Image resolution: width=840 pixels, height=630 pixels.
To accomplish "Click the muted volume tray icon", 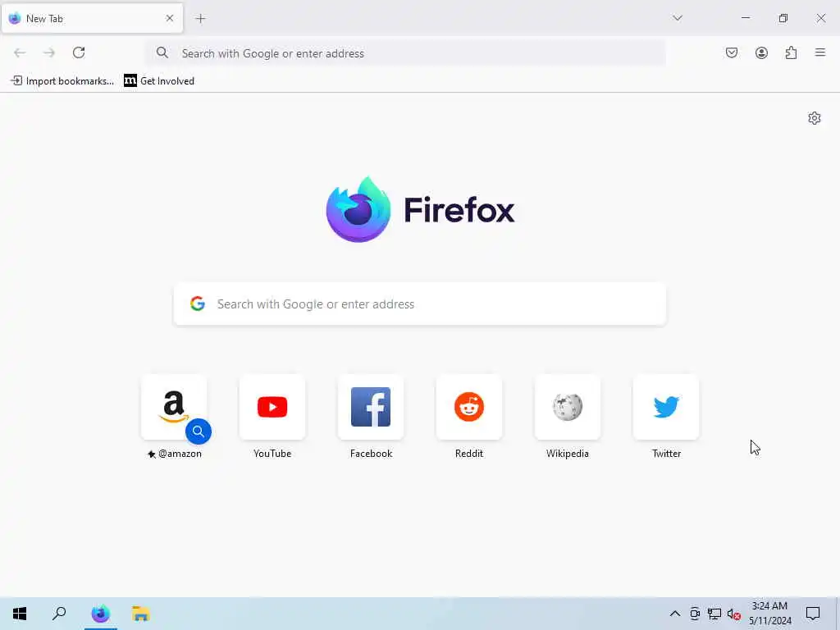I will coord(734,614).
